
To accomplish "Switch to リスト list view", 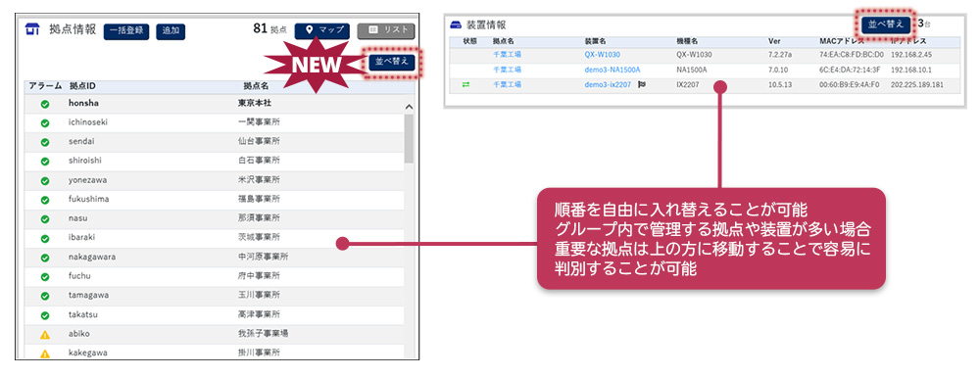I will 385,30.
